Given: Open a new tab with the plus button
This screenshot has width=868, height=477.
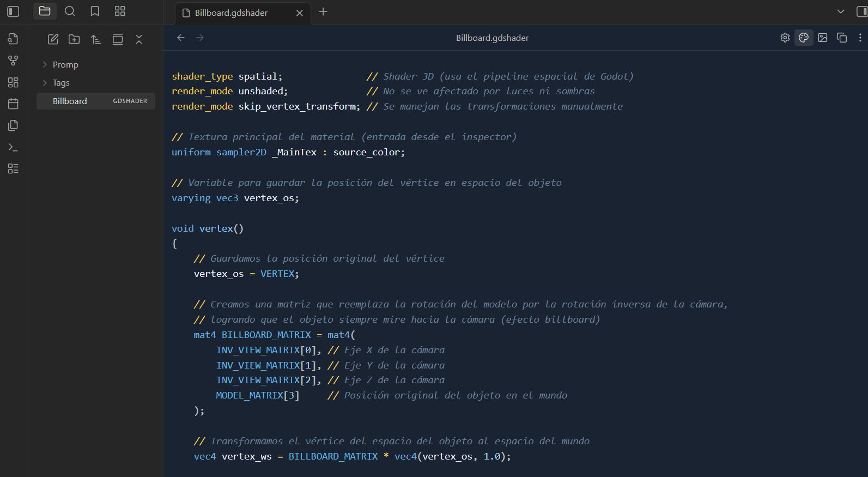Looking at the screenshot, I should coord(323,12).
